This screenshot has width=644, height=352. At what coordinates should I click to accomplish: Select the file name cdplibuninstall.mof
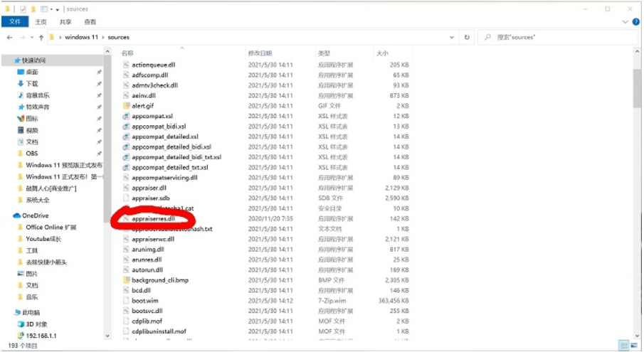159,331
